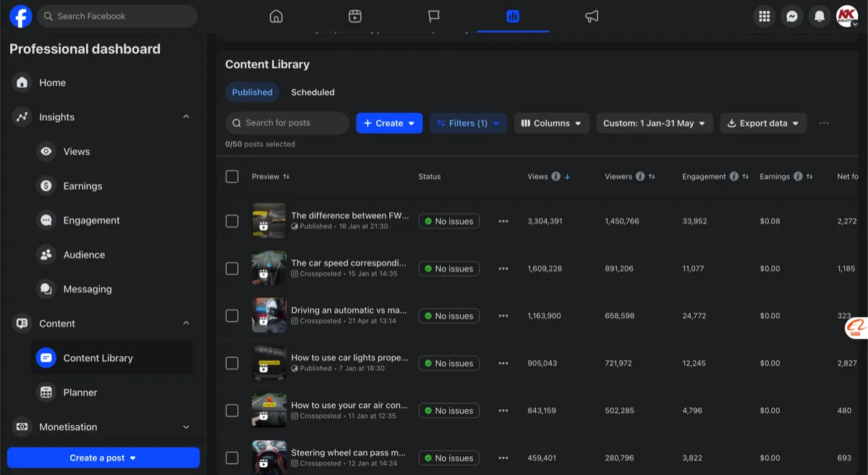The image size is (868, 475).
Task: Open more options for 'Driving an automatic' post
Action: (x=503, y=316)
